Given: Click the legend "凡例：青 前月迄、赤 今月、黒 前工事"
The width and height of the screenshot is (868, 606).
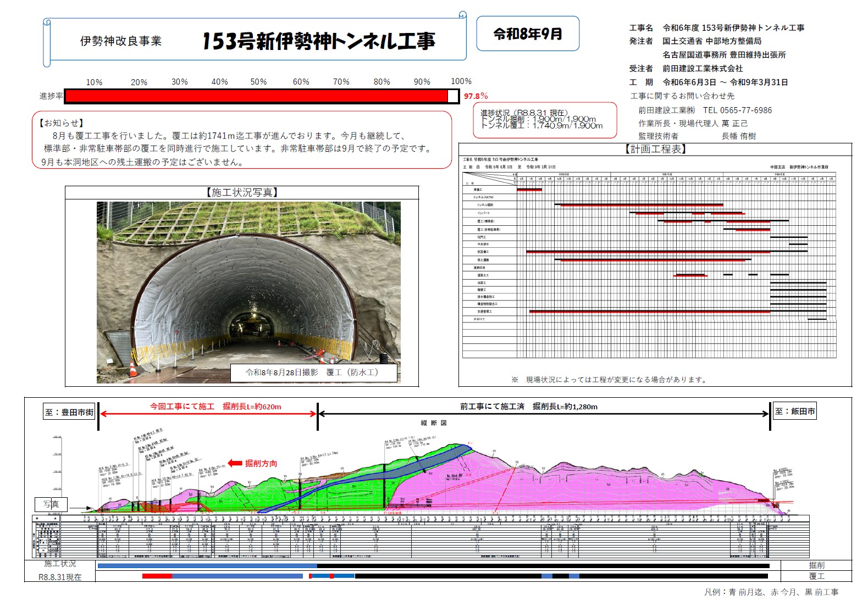Looking at the screenshot, I should (x=771, y=592).
